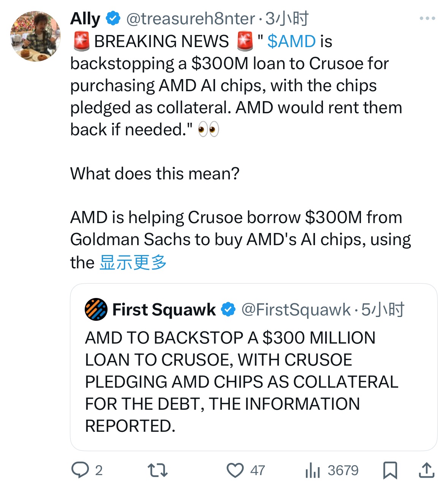Screen dimensions: 448x496
Task: Open @FirstSquawk handle in quoted tweet
Action: click(296, 310)
